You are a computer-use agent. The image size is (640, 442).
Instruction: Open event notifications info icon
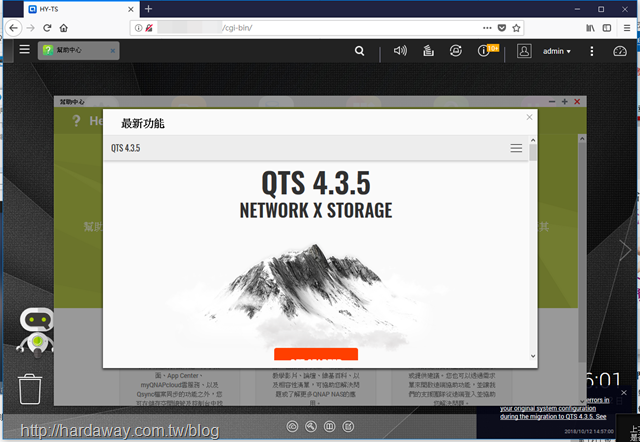tap(483, 51)
